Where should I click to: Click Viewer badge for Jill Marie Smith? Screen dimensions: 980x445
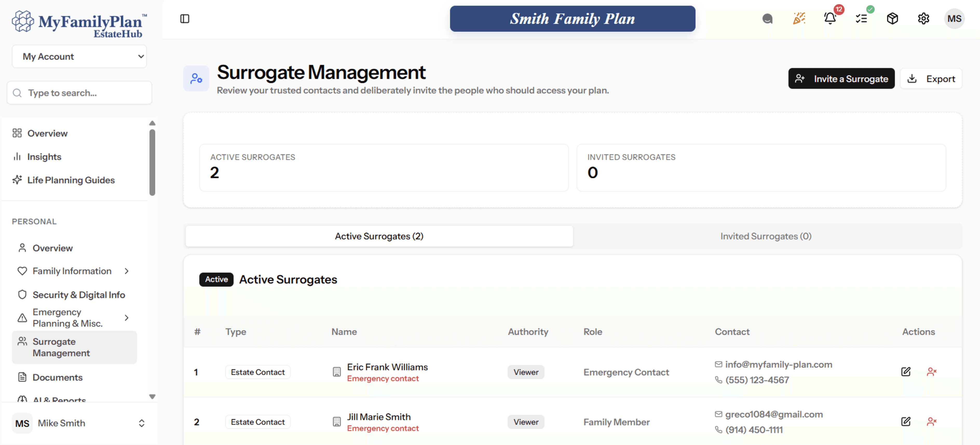(526, 422)
